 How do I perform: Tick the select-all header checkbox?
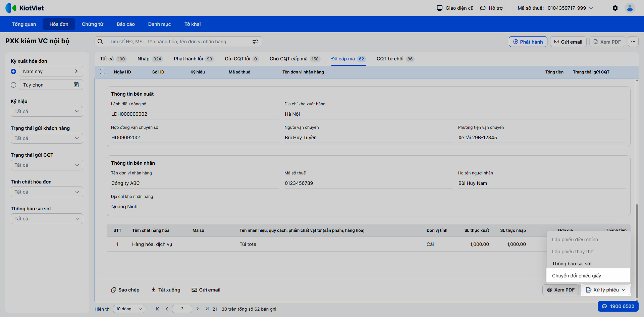click(x=103, y=72)
